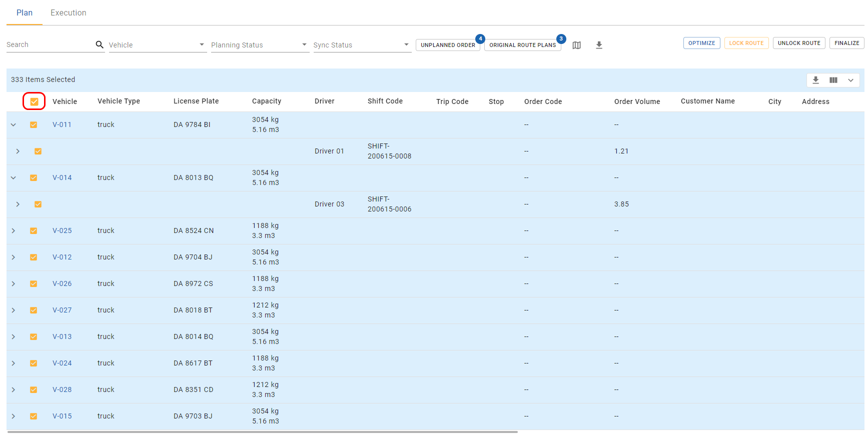The width and height of the screenshot is (868, 436).
Task: Click the Unlock Route button
Action: pos(799,43)
